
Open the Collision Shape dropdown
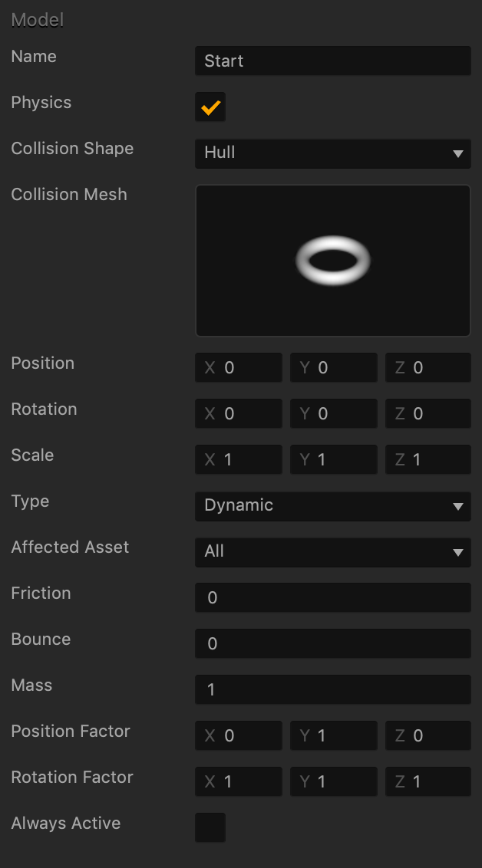[x=332, y=153]
